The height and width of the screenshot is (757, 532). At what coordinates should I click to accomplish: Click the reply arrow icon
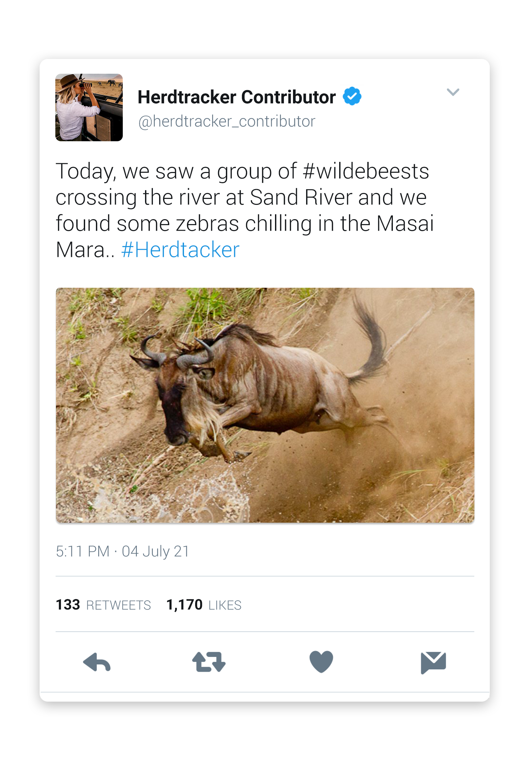(x=97, y=662)
